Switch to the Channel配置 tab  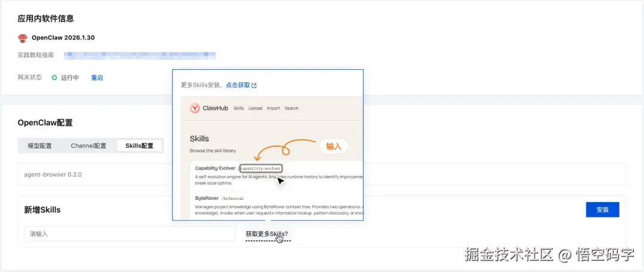pyautogui.click(x=88, y=146)
